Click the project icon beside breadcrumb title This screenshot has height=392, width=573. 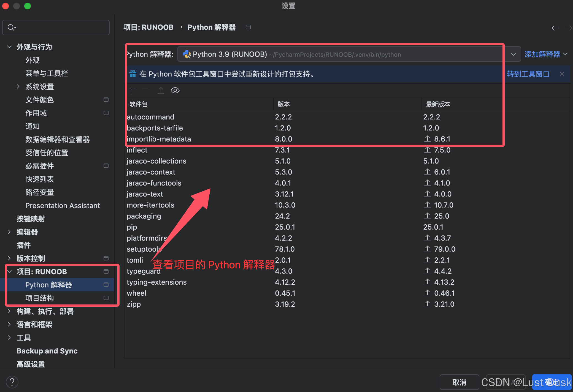pyautogui.click(x=248, y=27)
